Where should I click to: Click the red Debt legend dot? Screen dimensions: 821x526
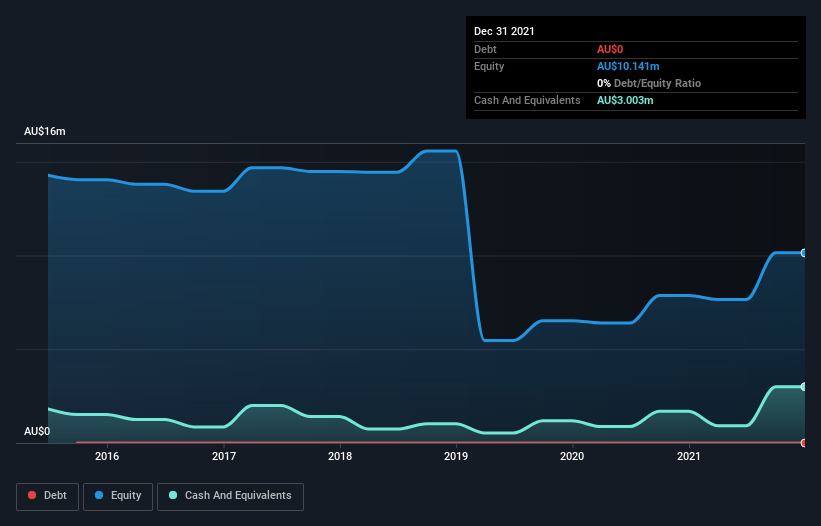[32, 495]
